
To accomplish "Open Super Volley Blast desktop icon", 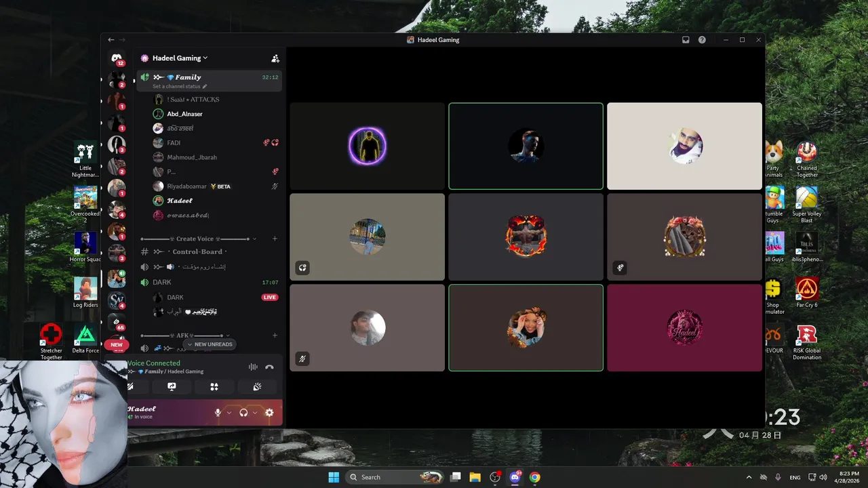I will coord(807,205).
